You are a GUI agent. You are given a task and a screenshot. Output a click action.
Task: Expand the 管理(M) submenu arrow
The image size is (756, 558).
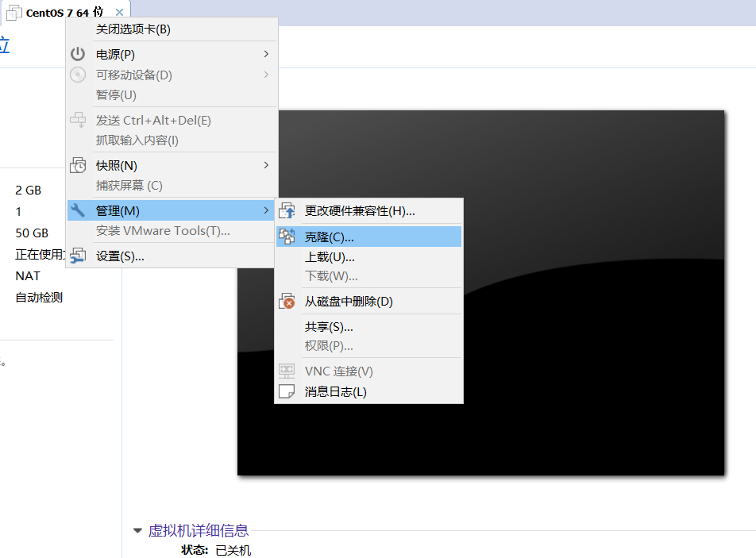click(x=266, y=210)
